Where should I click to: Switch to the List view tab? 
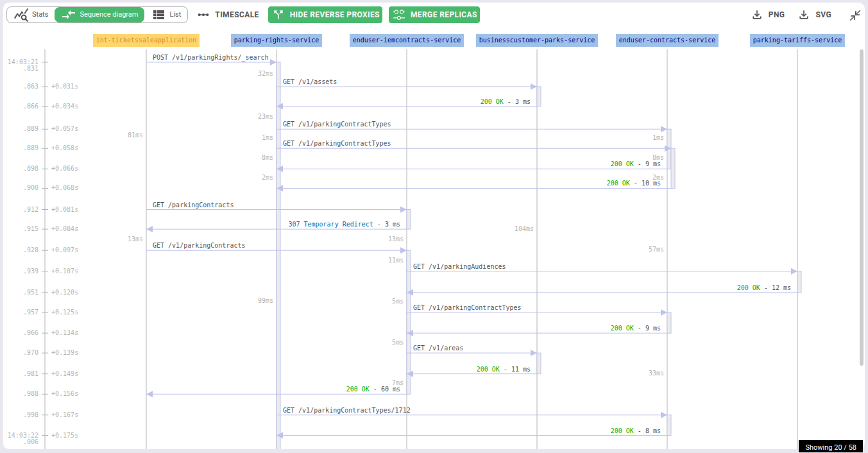tap(167, 15)
